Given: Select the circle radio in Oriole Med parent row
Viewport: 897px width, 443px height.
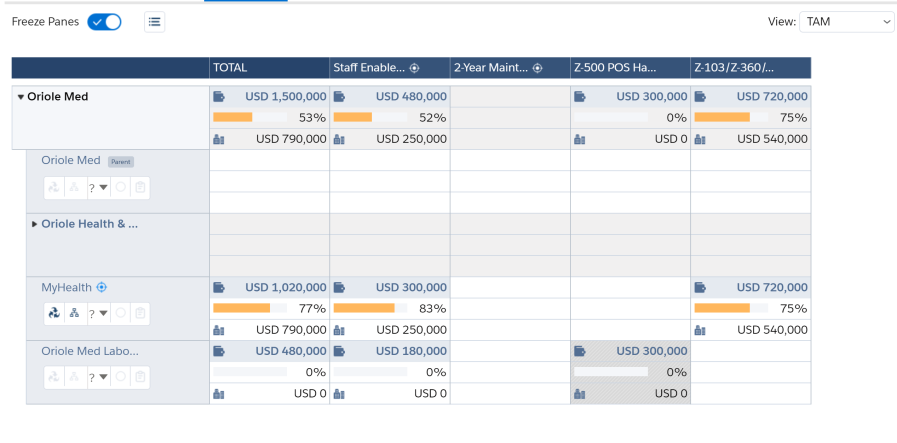Looking at the screenshot, I should [x=120, y=186].
